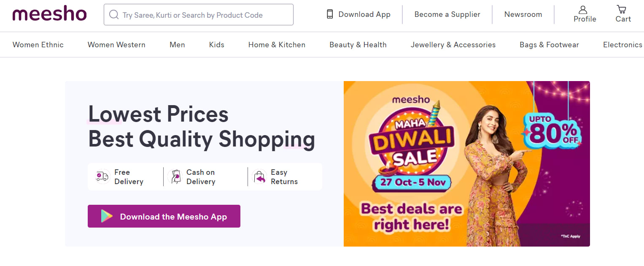Click the Cash on Delivery icon
The height and width of the screenshot is (266, 644).
[x=175, y=176]
